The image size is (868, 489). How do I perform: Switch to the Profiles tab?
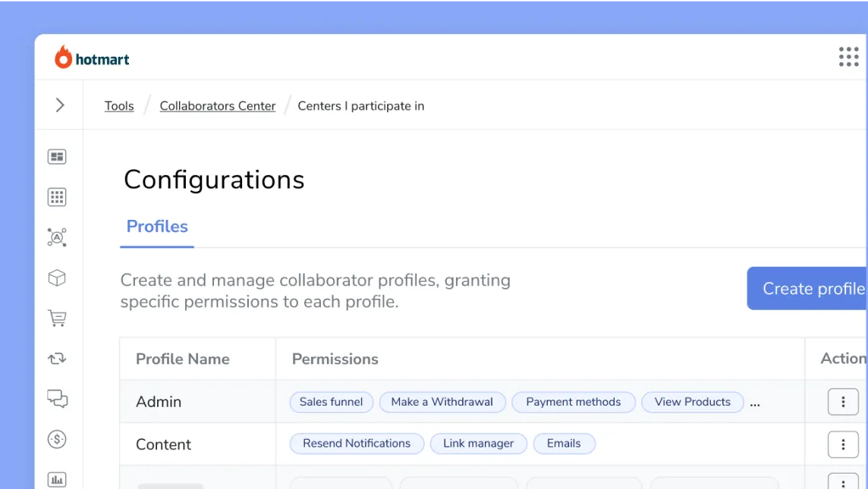pyautogui.click(x=157, y=227)
